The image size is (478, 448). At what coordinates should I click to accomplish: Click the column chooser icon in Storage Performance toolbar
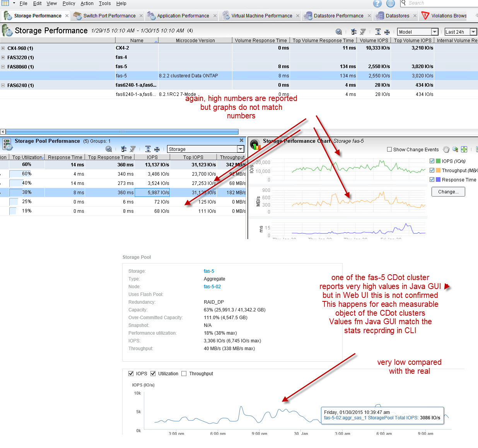[353, 32]
